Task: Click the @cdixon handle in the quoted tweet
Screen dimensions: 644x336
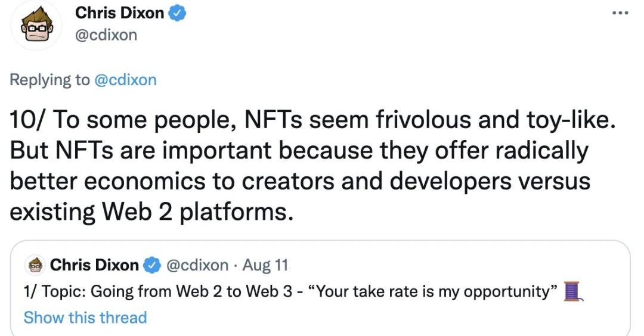Action: 196,265
